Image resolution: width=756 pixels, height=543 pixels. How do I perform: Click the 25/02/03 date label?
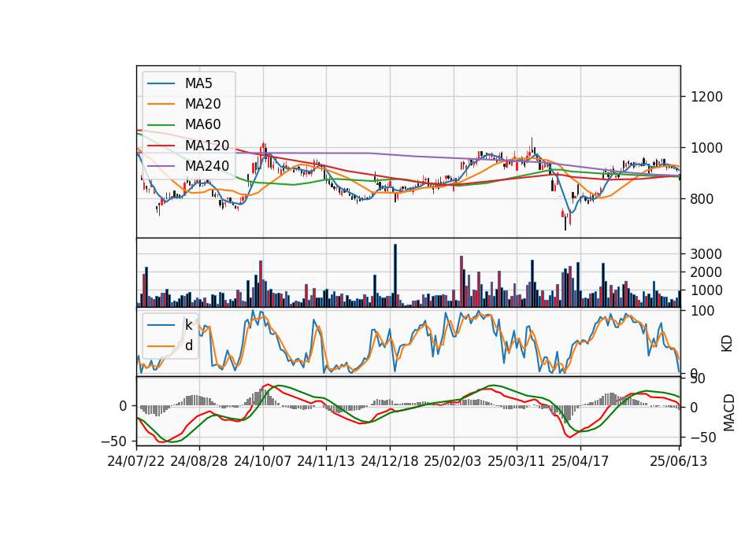pos(453,462)
